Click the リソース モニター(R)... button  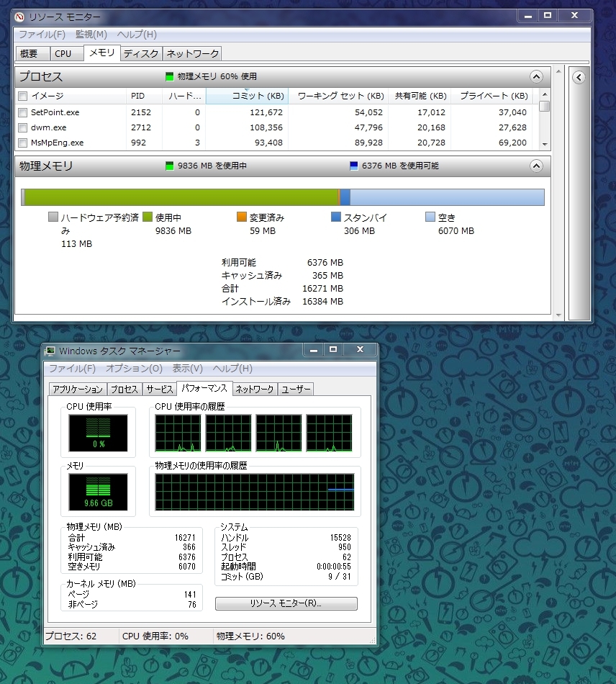286,603
